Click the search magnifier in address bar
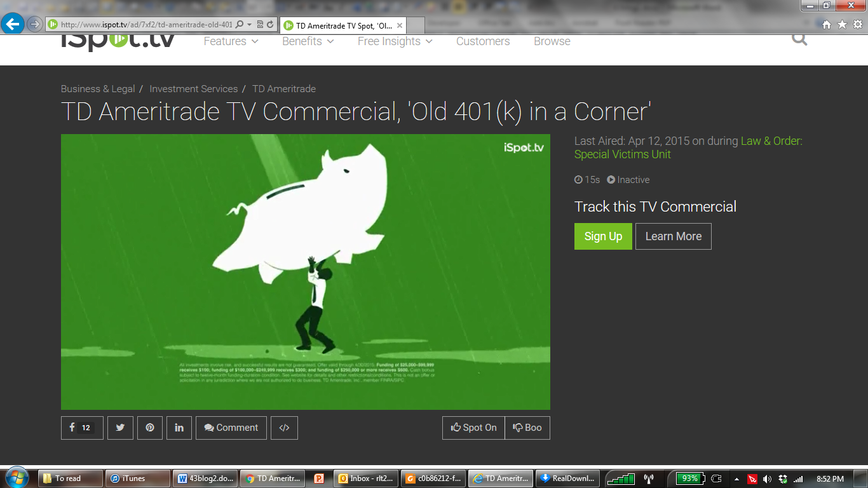 click(240, 25)
